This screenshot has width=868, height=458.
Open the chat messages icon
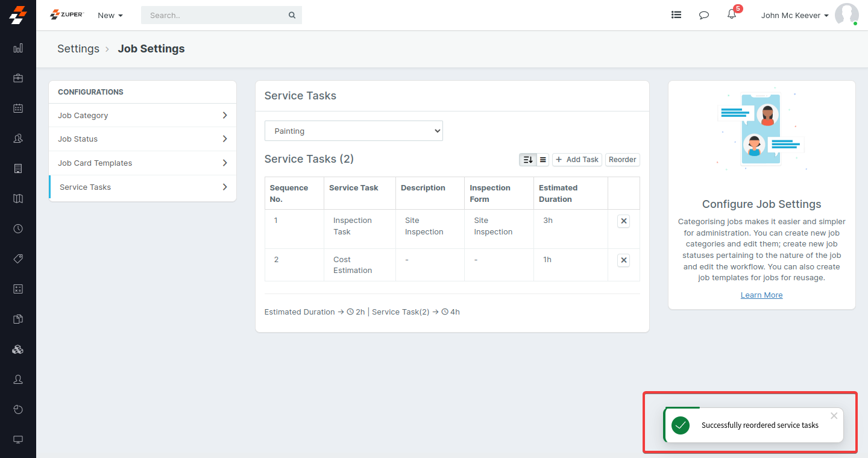coord(703,15)
